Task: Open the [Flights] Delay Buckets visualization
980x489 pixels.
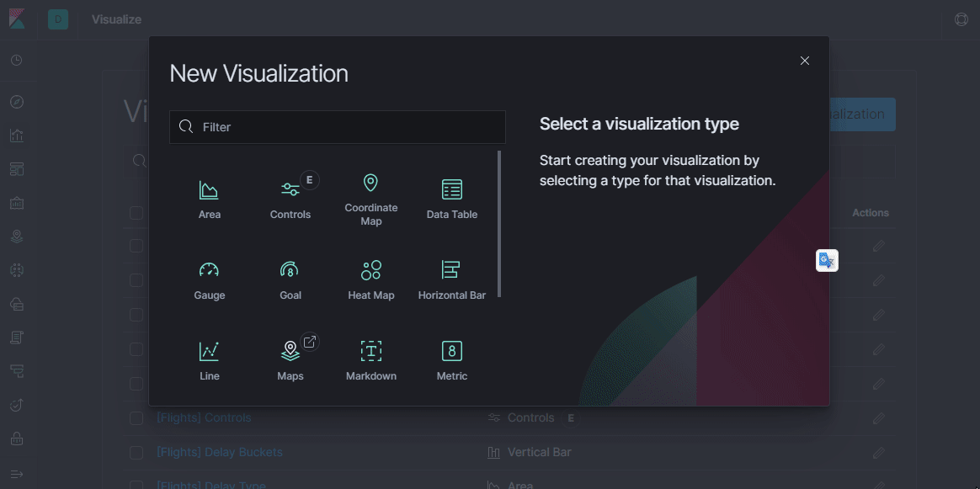Action: [219, 452]
